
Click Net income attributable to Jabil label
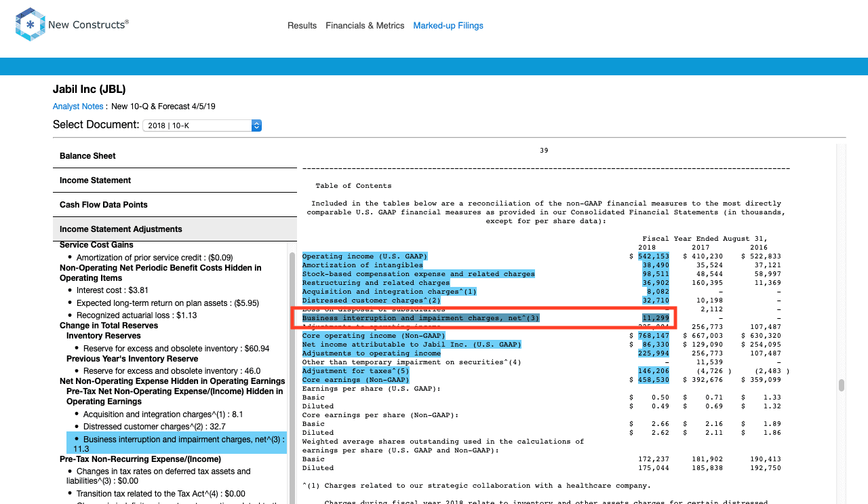click(412, 345)
